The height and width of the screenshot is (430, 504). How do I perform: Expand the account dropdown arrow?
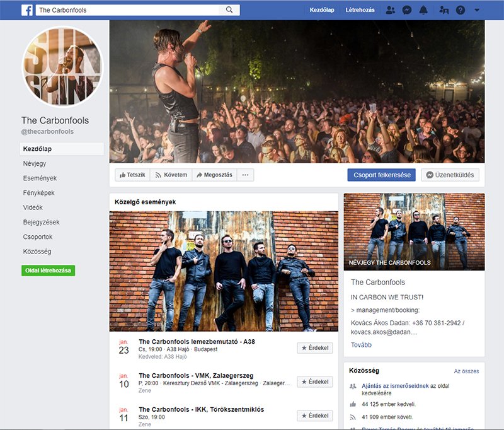pyautogui.click(x=477, y=10)
